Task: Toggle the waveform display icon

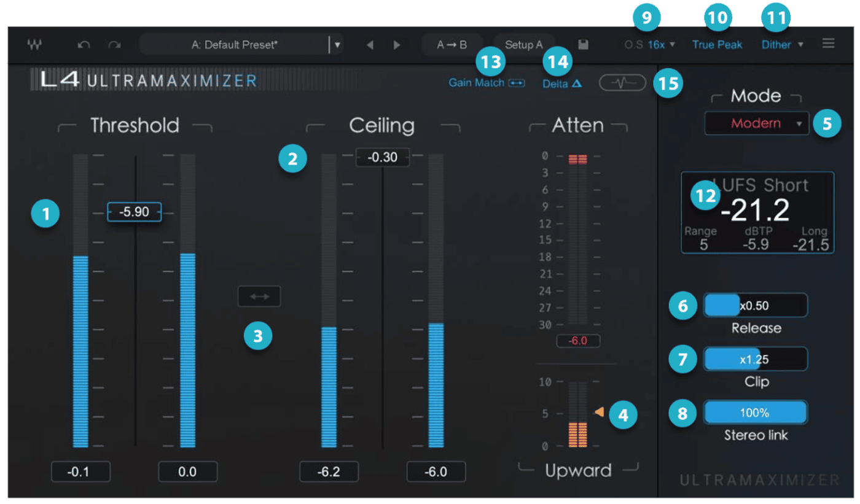Action: tap(623, 83)
